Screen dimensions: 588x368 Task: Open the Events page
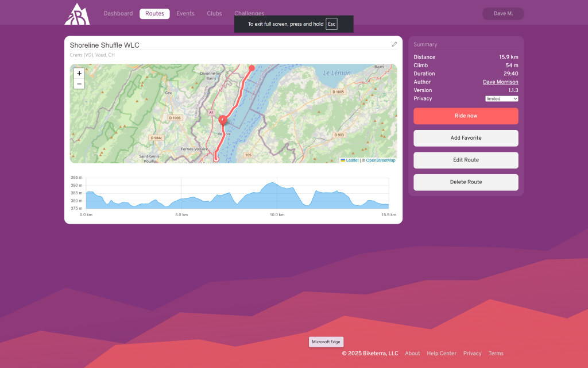click(x=185, y=14)
